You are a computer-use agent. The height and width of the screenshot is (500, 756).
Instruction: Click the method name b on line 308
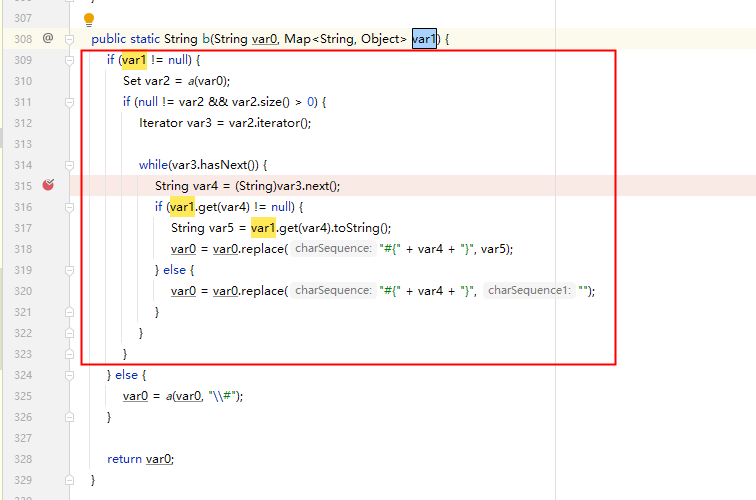pos(206,39)
